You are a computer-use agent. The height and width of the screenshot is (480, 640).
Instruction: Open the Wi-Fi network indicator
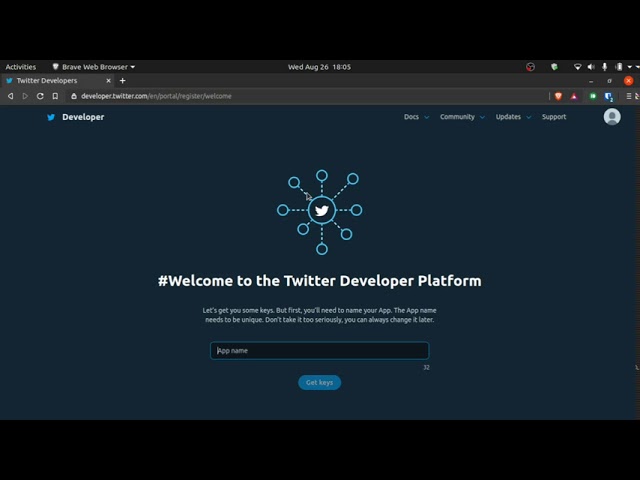(577, 67)
